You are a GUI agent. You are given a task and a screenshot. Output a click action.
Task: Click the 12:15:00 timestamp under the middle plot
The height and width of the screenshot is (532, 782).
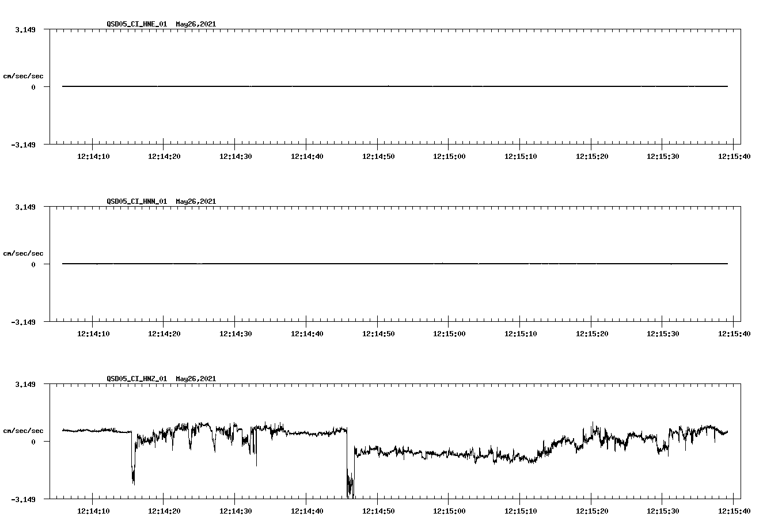(449, 332)
